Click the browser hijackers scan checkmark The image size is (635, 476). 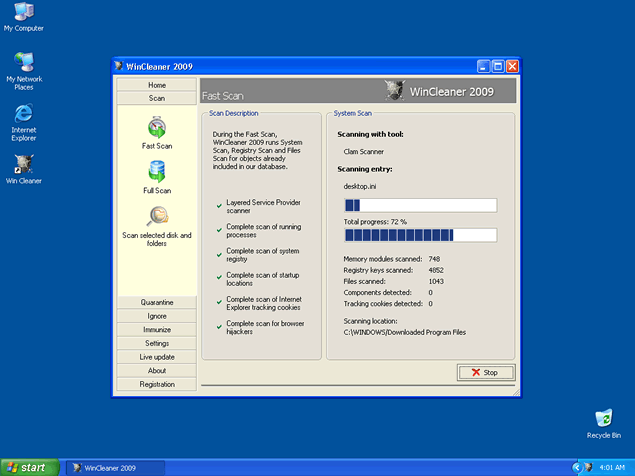point(219,327)
